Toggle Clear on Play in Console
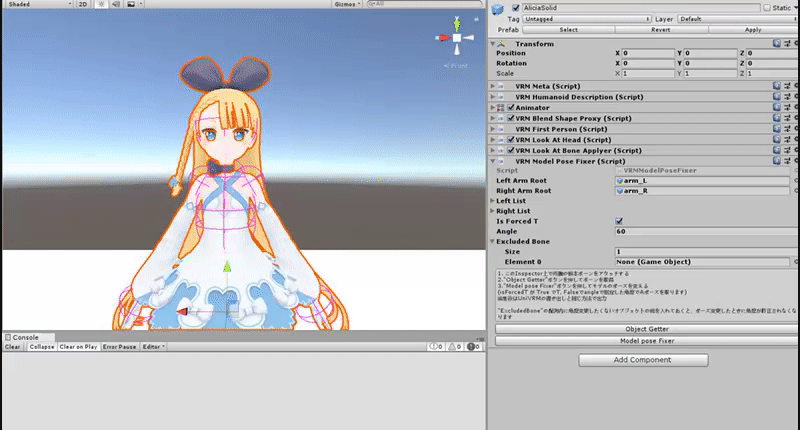This screenshot has height=430, width=800. pos(78,347)
